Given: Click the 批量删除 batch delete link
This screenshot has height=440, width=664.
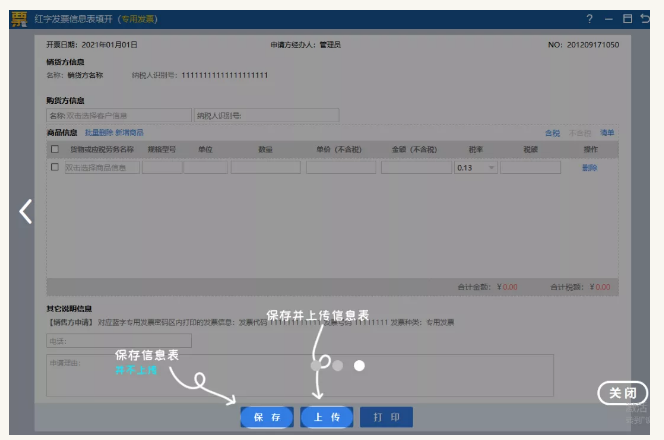Looking at the screenshot, I should coord(99,133).
